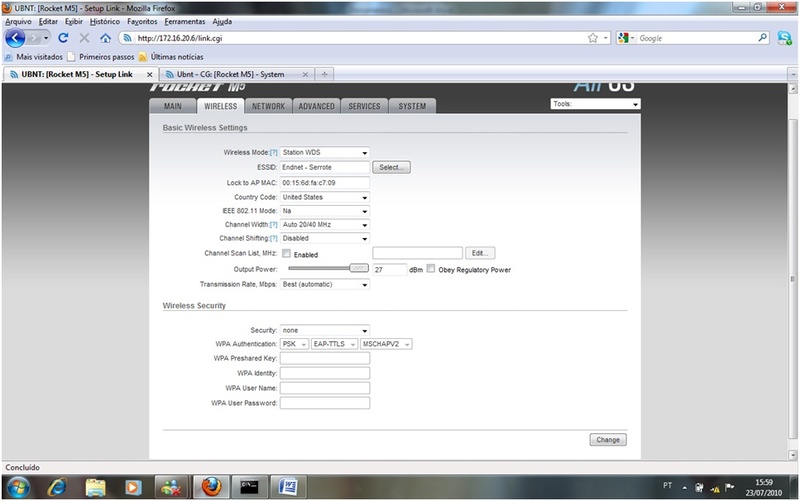The image size is (800, 501).
Task: Open Windows Media Player in taskbar
Action: (x=133, y=487)
